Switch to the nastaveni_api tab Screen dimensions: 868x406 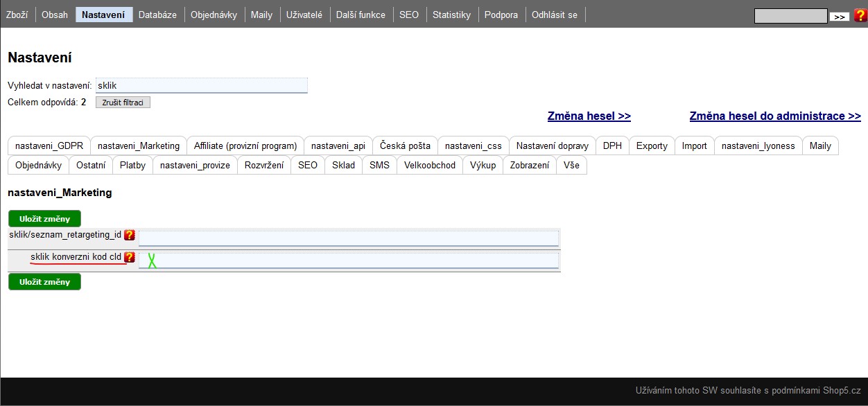click(338, 145)
